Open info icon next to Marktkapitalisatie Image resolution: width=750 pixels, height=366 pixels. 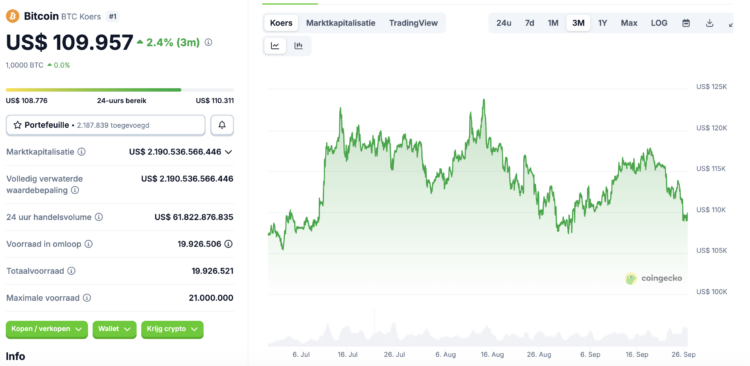click(82, 152)
